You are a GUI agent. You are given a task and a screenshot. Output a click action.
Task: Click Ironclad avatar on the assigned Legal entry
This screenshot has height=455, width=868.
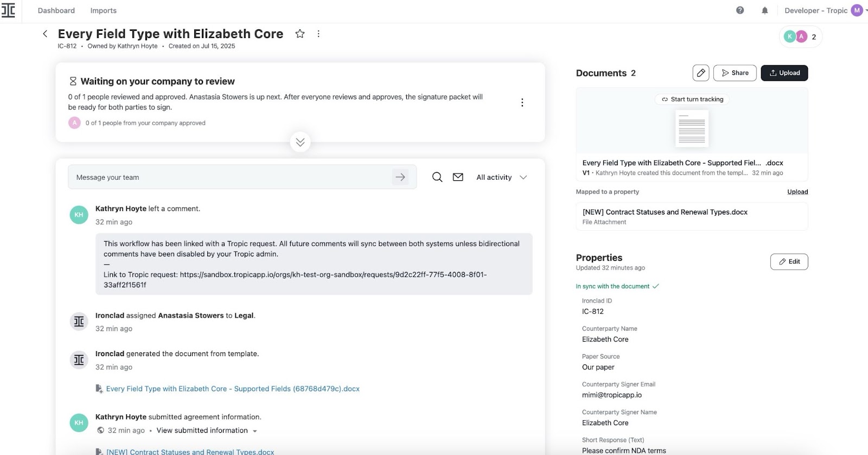[79, 321]
